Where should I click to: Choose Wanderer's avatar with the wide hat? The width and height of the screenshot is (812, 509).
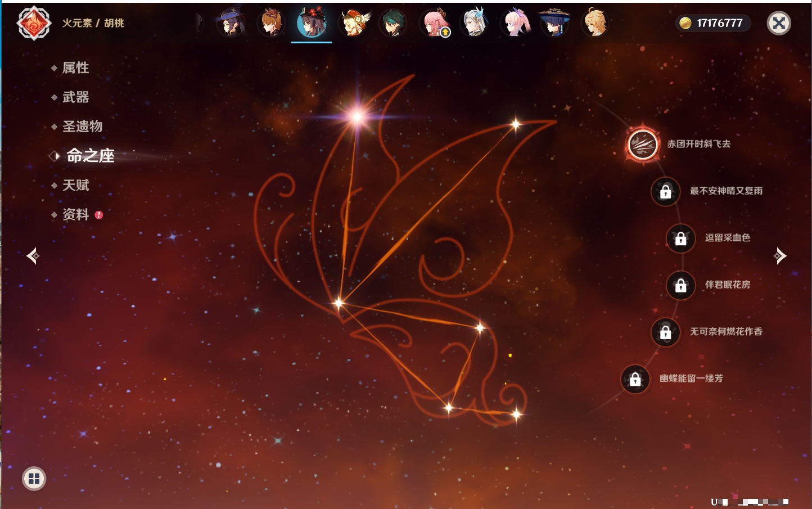click(x=555, y=23)
